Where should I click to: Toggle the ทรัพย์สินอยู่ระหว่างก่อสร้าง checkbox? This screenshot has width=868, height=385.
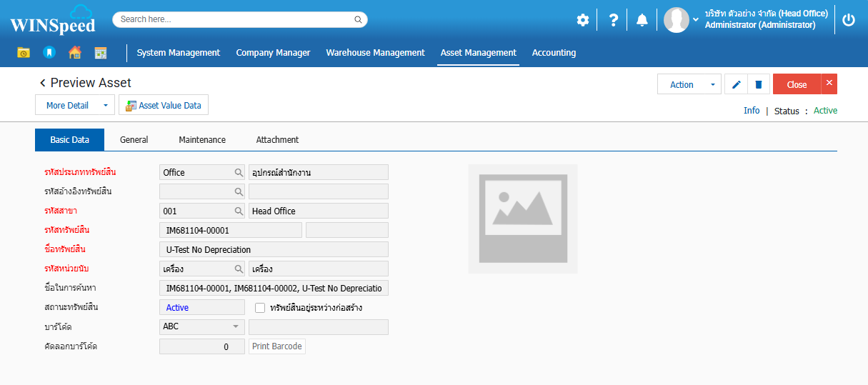click(261, 308)
